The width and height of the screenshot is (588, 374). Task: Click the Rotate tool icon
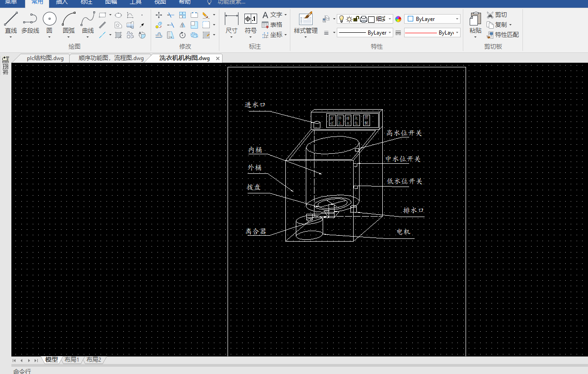(x=182, y=35)
